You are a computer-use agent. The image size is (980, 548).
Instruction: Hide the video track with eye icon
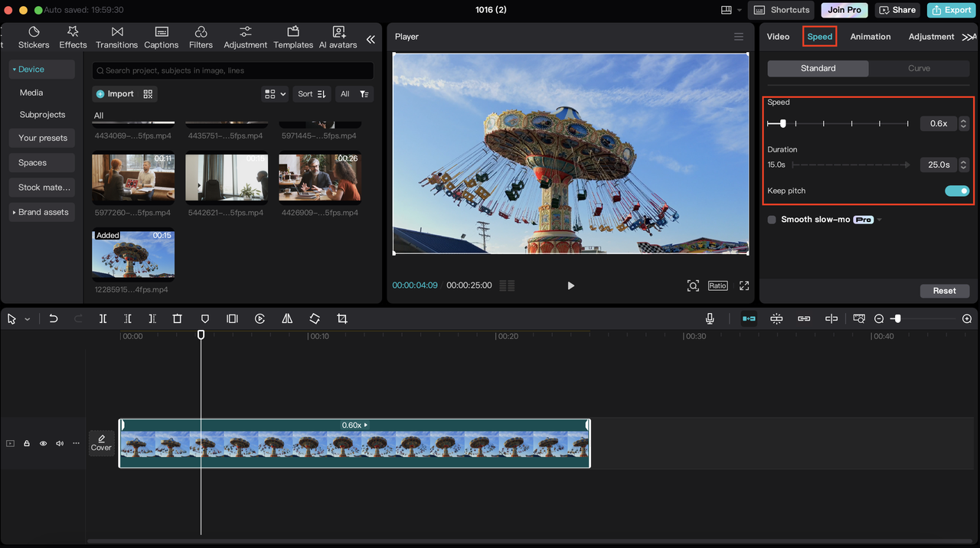43,443
